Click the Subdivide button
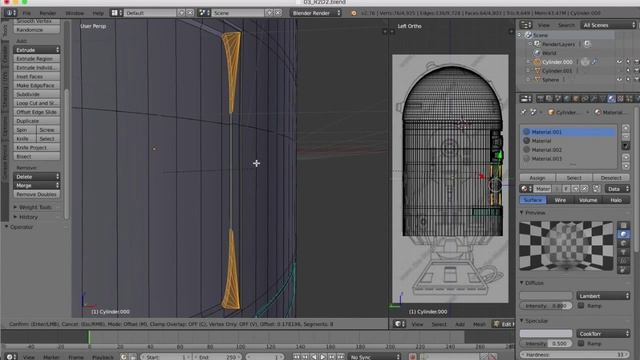 [37, 94]
